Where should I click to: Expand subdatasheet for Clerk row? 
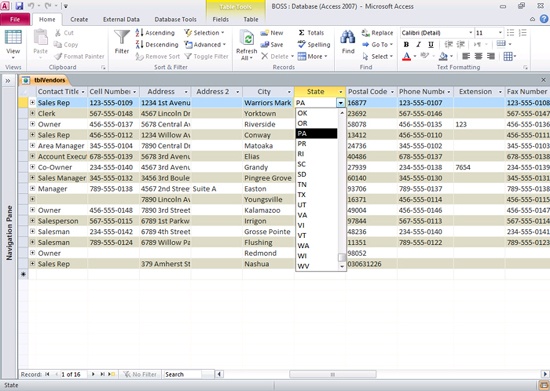coord(32,113)
